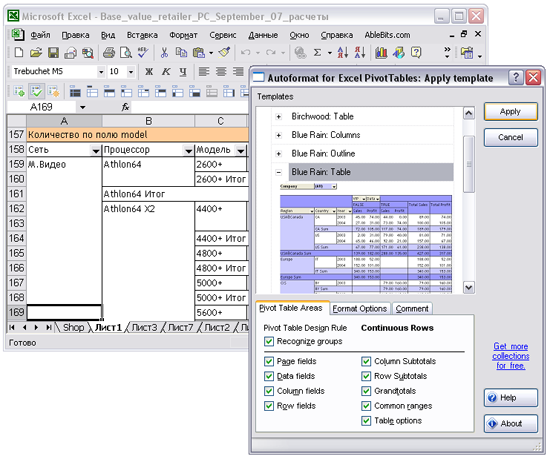Screen dimensions: 550x459
Task: Click the templates list scroll up arrow
Action: coord(469,113)
